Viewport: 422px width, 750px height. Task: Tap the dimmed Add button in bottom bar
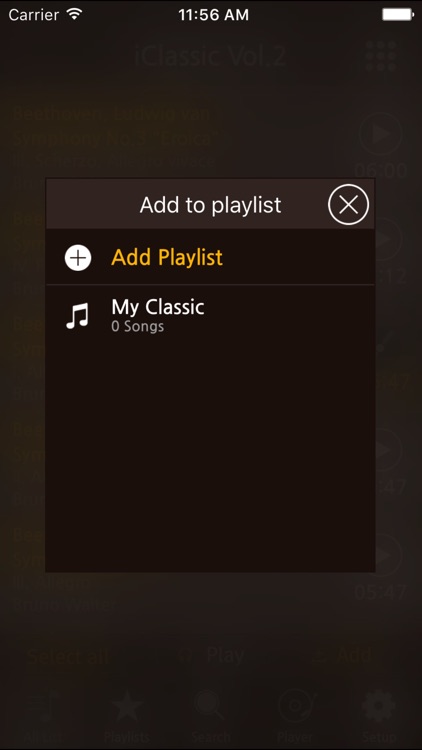[342, 655]
